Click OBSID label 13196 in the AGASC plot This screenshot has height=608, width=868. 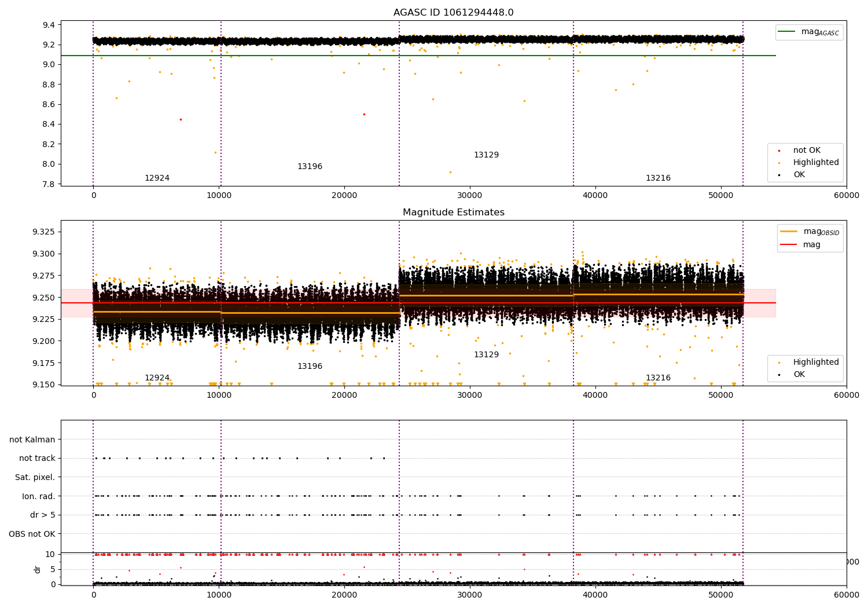[310, 167]
